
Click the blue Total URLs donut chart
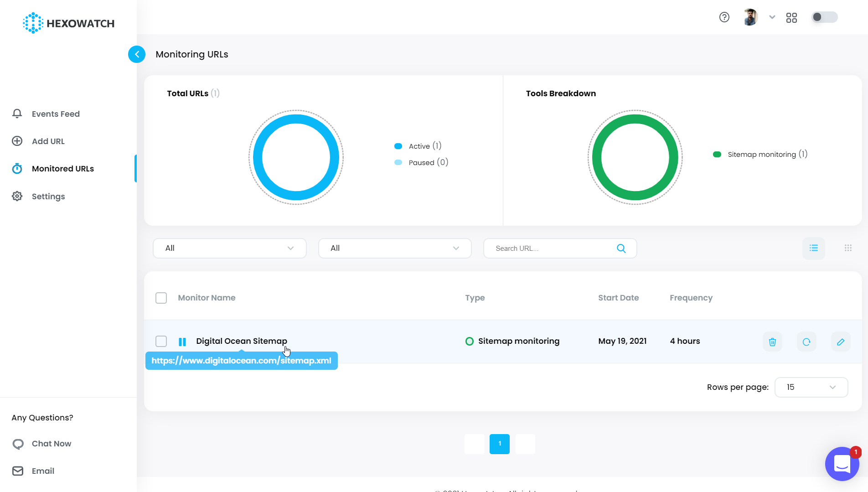pos(296,157)
